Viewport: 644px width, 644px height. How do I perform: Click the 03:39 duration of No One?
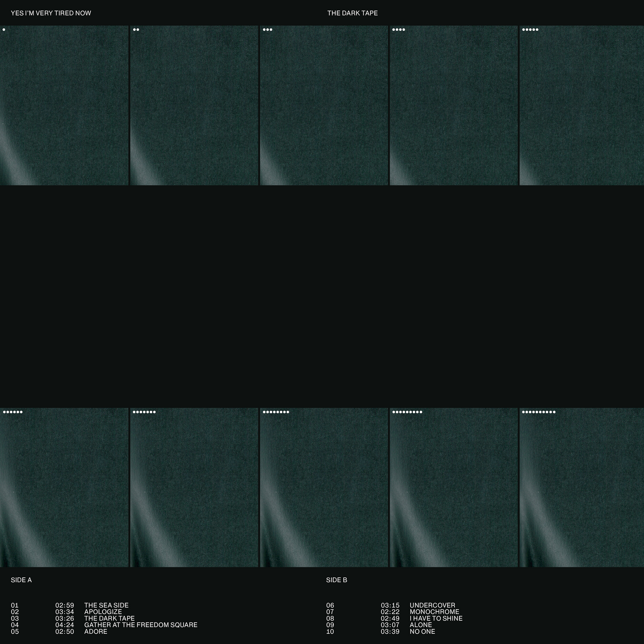point(390,632)
